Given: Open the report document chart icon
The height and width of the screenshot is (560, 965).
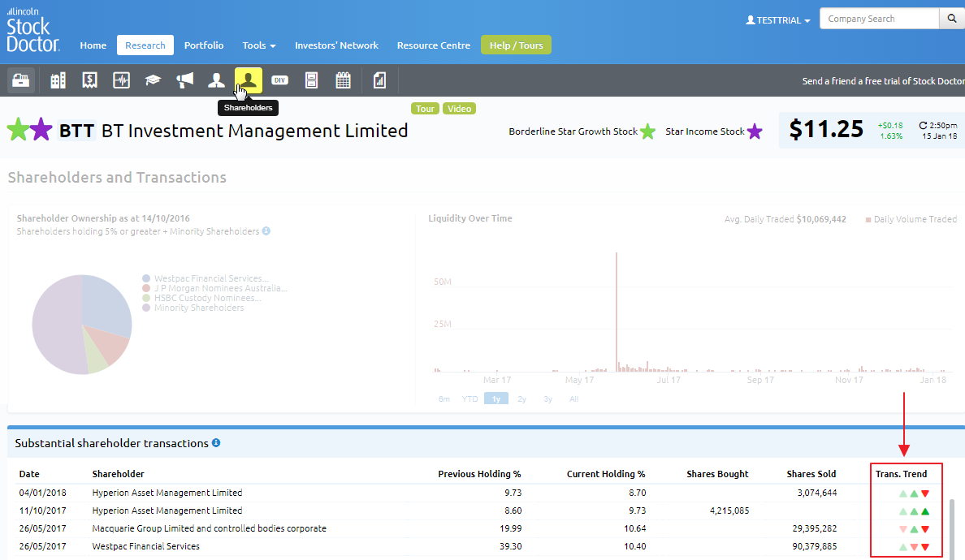Looking at the screenshot, I should tap(379, 80).
